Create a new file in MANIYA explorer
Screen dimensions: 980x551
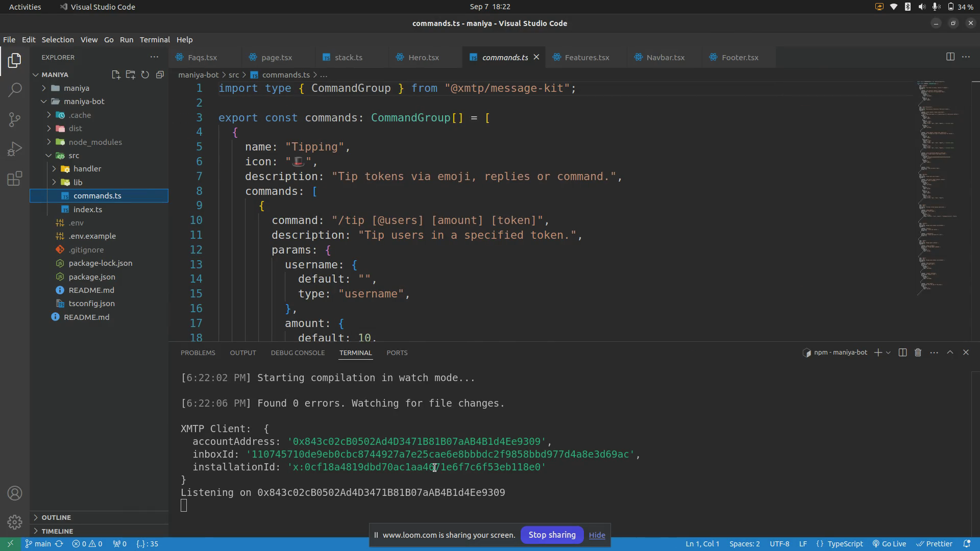pos(116,74)
